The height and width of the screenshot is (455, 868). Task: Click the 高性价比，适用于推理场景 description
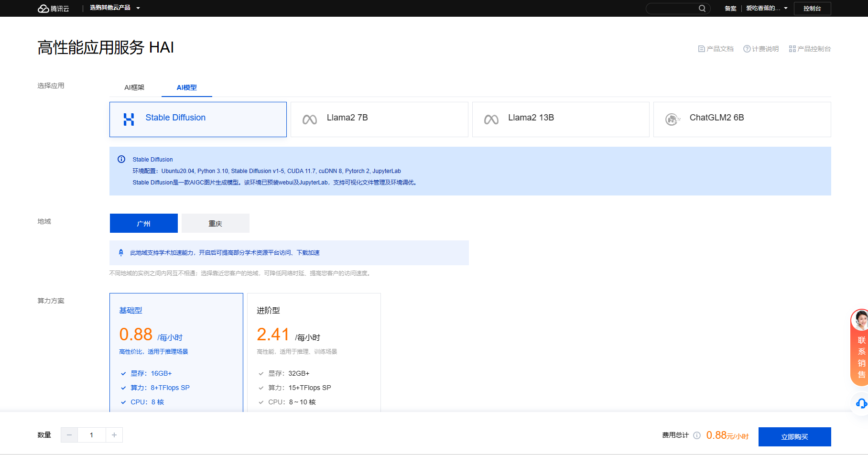(x=153, y=352)
